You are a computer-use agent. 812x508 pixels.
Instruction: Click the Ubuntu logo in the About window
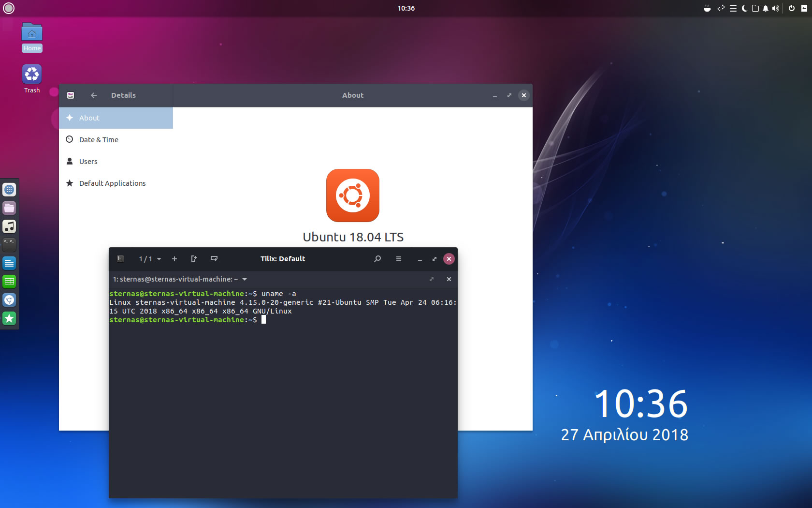point(353,195)
